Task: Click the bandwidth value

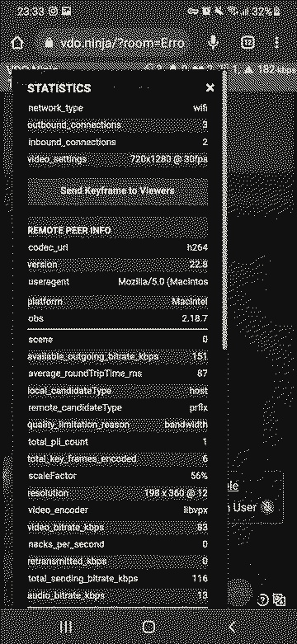Action: (x=186, y=425)
